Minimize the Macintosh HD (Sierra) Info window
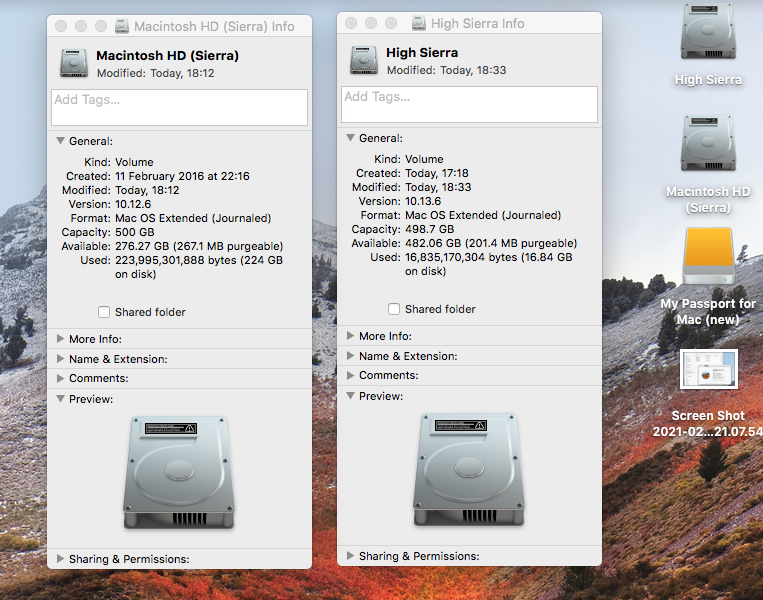Viewport: 763px width, 600px height. point(81,26)
